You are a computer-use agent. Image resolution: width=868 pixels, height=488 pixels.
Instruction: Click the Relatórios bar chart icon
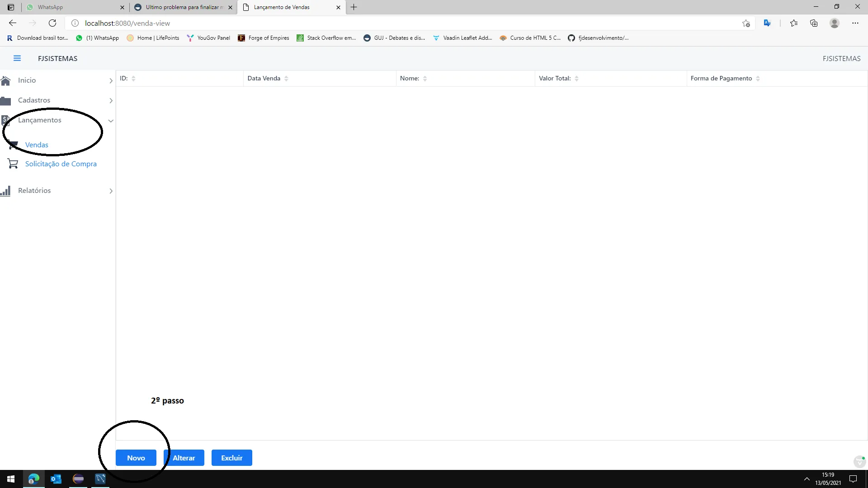[x=5, y=191]
